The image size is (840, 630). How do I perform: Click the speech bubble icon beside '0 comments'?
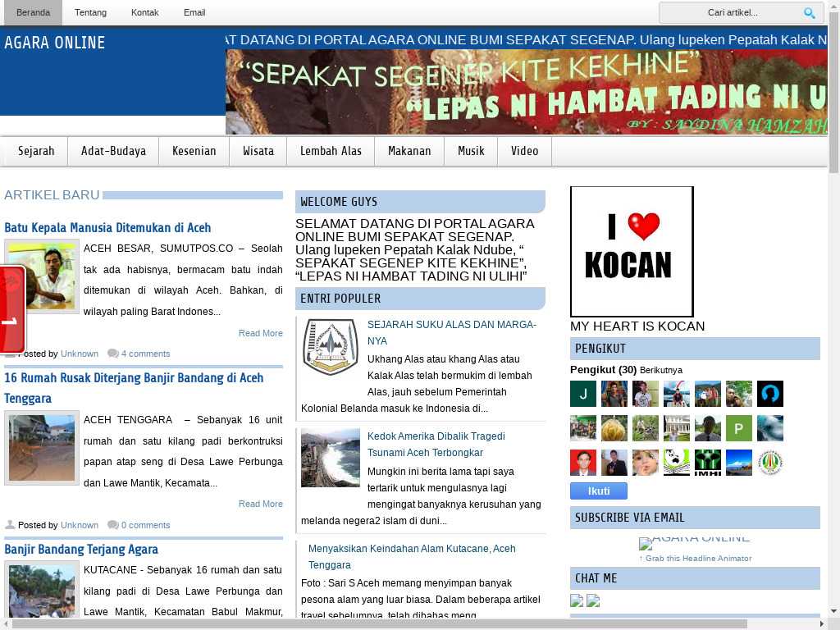pyautogui.click(x=112, y=525)
